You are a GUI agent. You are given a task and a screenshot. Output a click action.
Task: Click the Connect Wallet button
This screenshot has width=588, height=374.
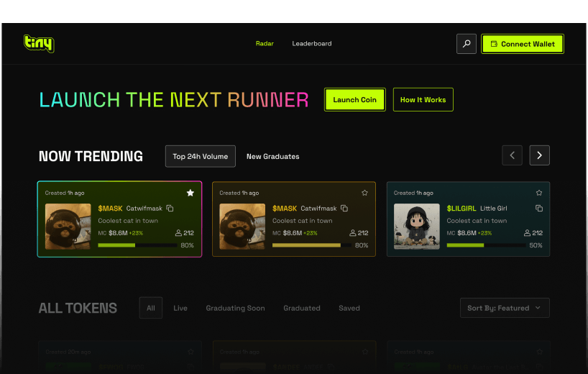523,44
